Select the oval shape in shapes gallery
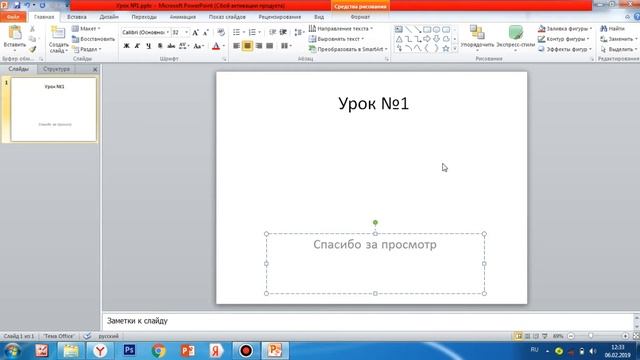Image resolution: width=640 pixels, height=360 pixels. [436, 29]
